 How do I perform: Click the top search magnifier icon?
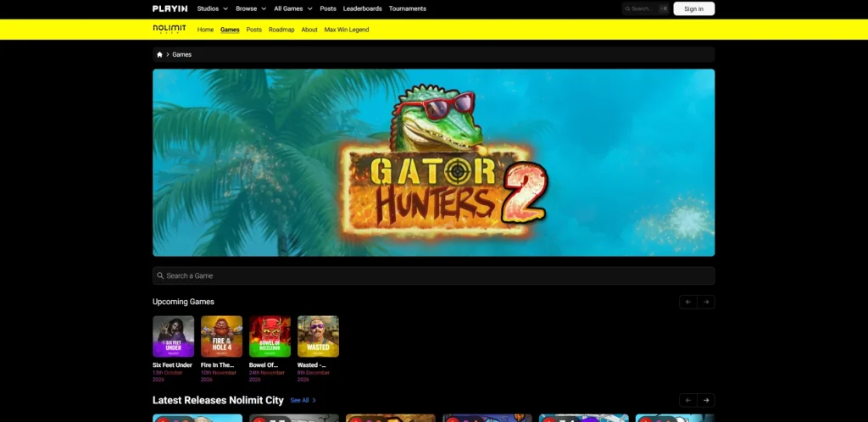point(628,8)
